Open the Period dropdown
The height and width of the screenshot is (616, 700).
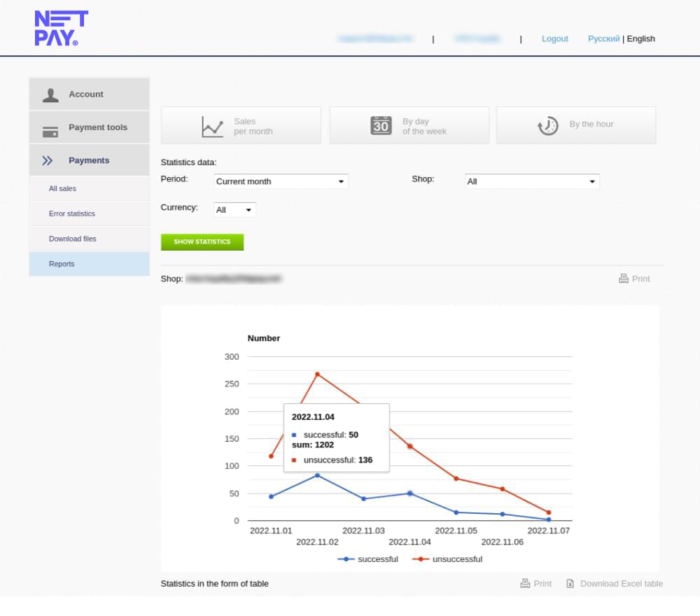click(281, 181)
